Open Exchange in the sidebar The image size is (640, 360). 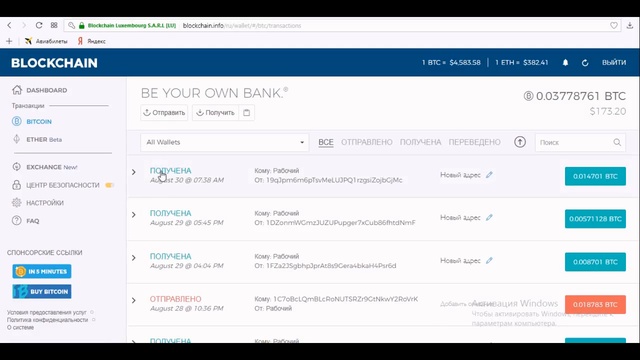coord(52,167)
